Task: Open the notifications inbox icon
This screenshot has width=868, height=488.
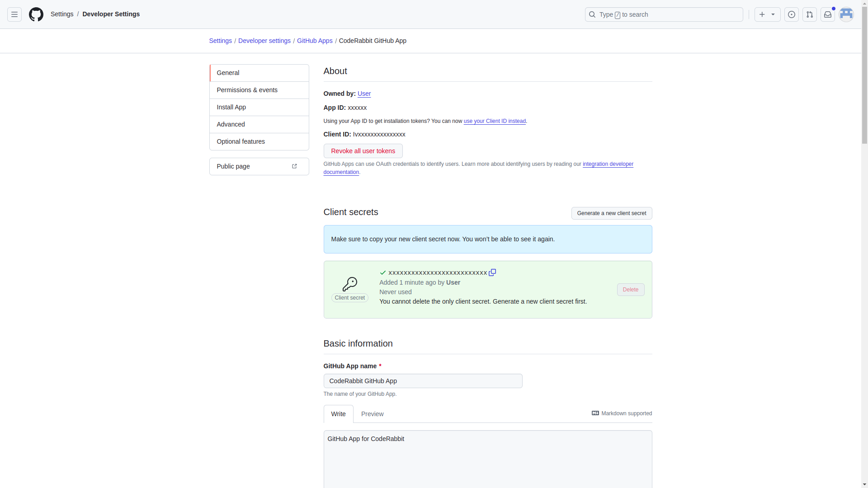Action: pos(827,14)
